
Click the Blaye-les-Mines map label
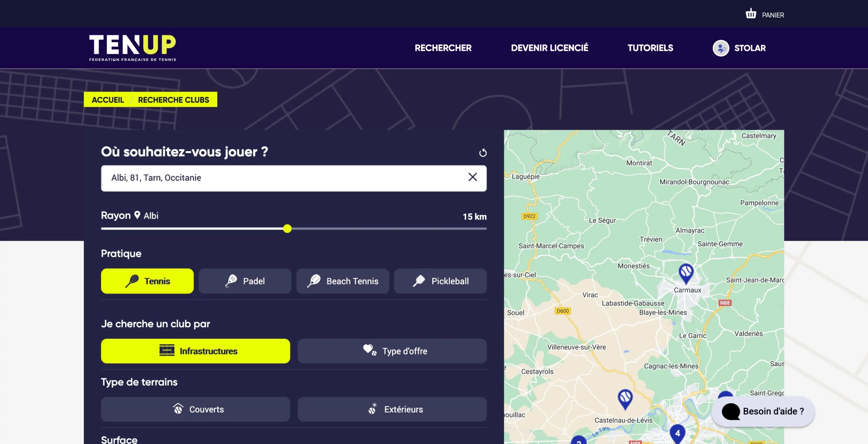tap(663, 312)
